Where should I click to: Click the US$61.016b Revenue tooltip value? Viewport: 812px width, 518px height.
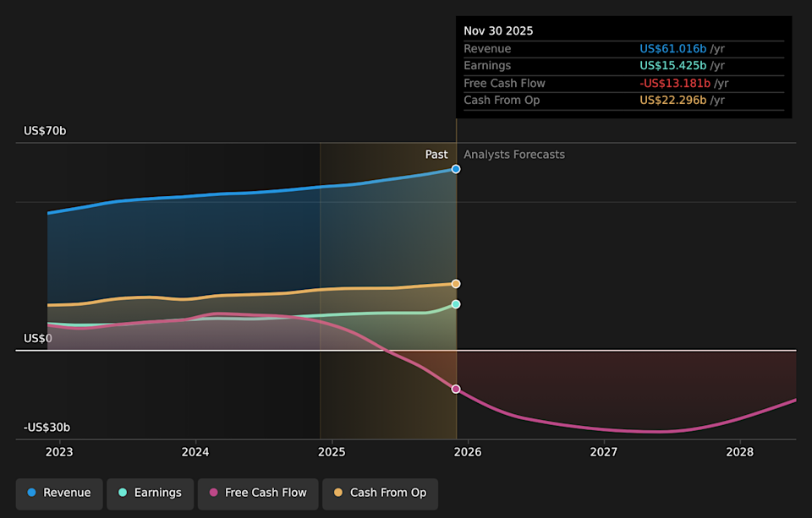pos(672,49)
